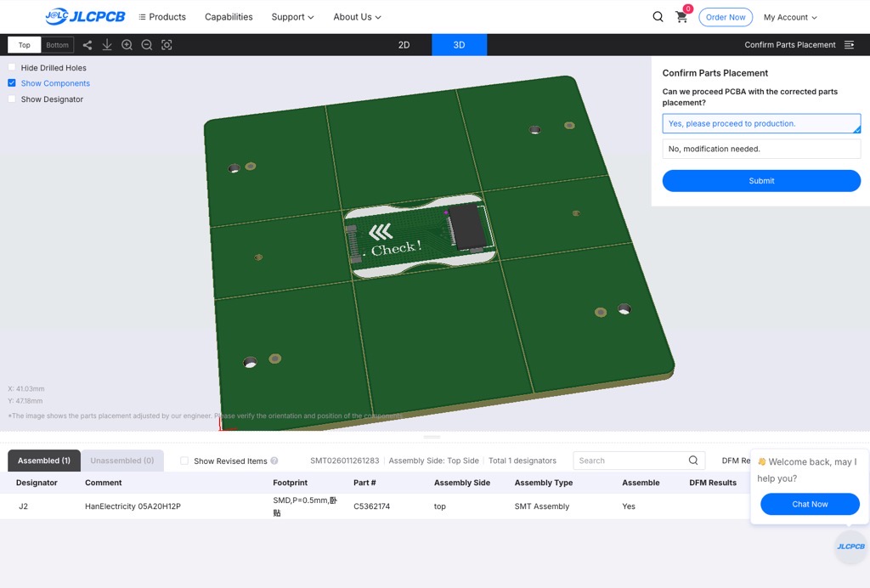Image resolution: width=870 pixels, height=588 pixels.
Task: Switch to the 2D view tab
Action: [404, 45]
